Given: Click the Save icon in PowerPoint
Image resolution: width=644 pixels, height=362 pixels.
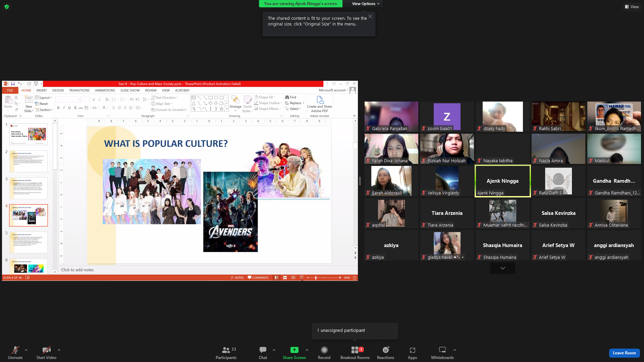Looking at the screenshot, I should click(x=13, y=84).
